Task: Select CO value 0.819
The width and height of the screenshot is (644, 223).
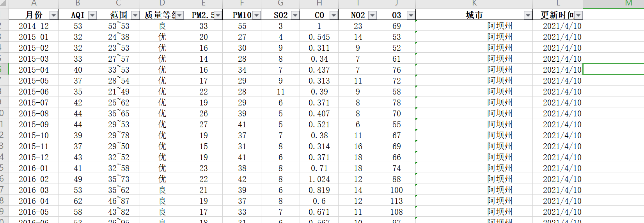Action: pos(319,190)
